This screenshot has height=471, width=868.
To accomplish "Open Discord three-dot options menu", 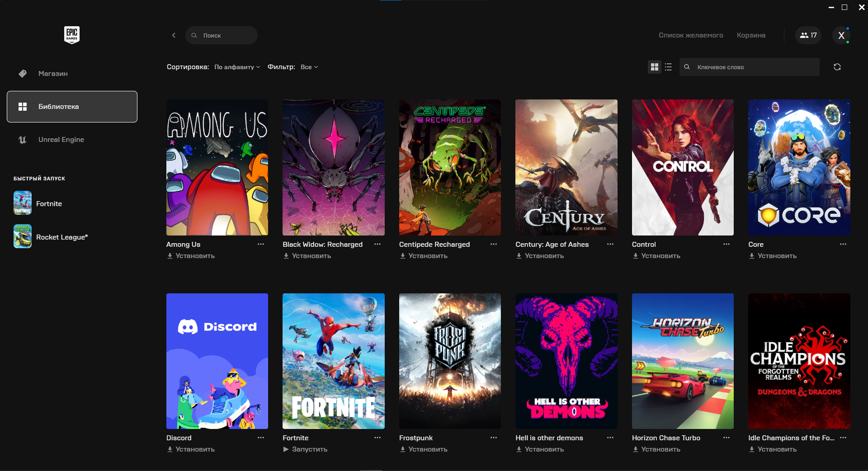I will [261, 438].
